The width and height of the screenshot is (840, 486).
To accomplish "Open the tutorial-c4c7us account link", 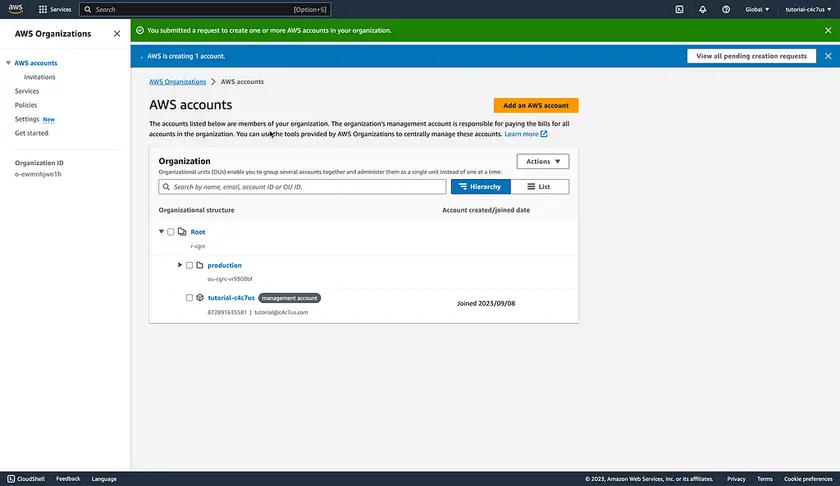I will (231, 298).
